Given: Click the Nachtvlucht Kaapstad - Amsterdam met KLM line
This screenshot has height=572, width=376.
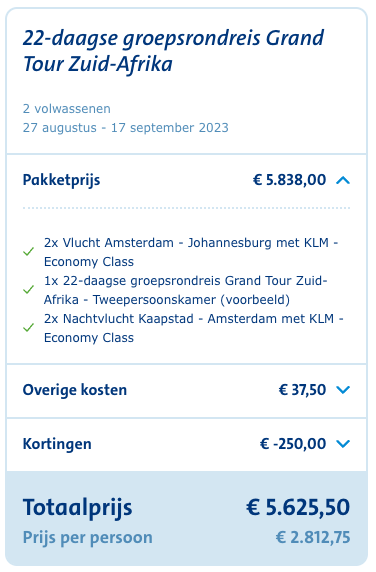Looking at the screenshot, I should [194, 328].
